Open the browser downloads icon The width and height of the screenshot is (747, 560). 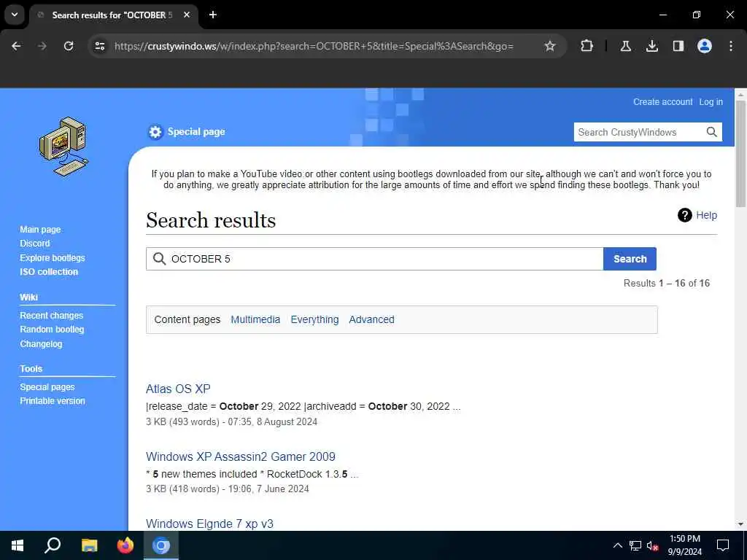pos(651,46)
